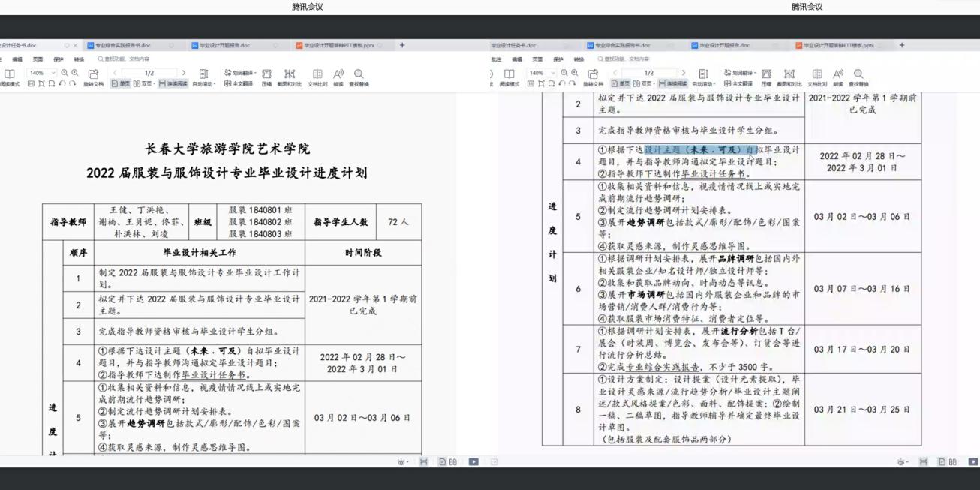
Task: Click zoom in magnifier in left window
Action: click(x=75, y=73)
